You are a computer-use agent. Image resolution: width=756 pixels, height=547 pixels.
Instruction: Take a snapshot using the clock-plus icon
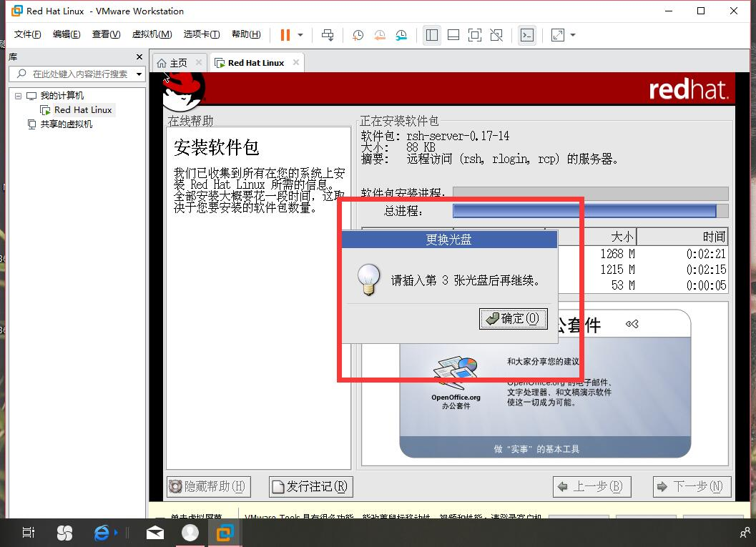coord(358,35)
